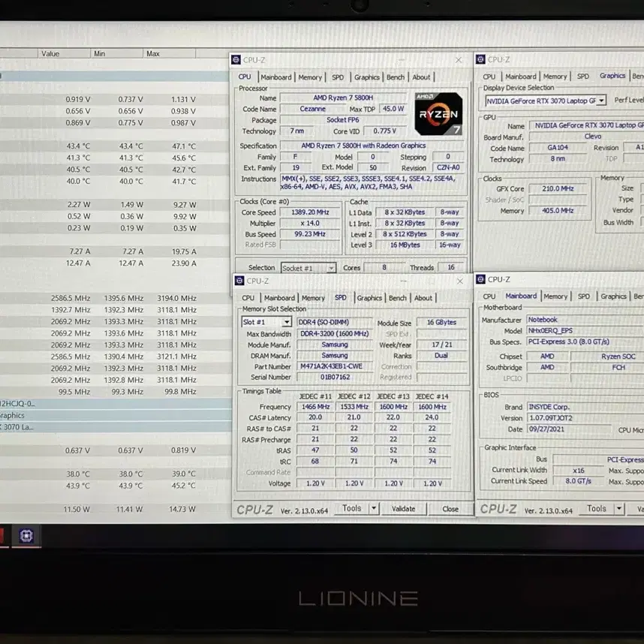Open Graphics tab in the Mainboard CPU-Z window
Image resolution: width=644 pixels, height=644 pixels.
tap(614, 296)
